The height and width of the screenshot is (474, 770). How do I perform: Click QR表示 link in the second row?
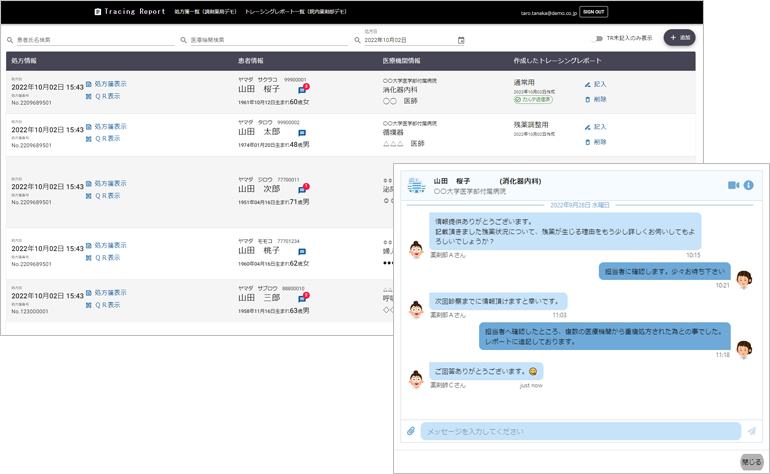click(107, 139)
